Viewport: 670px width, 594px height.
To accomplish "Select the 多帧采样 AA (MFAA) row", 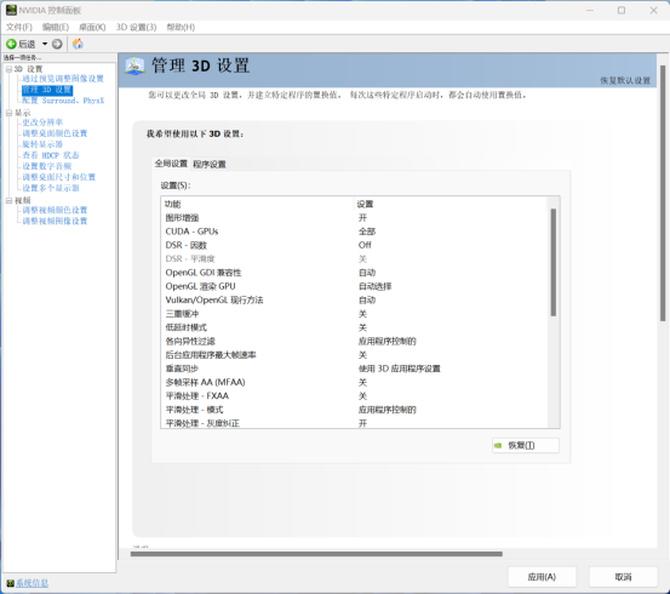I will pos(355,382).
